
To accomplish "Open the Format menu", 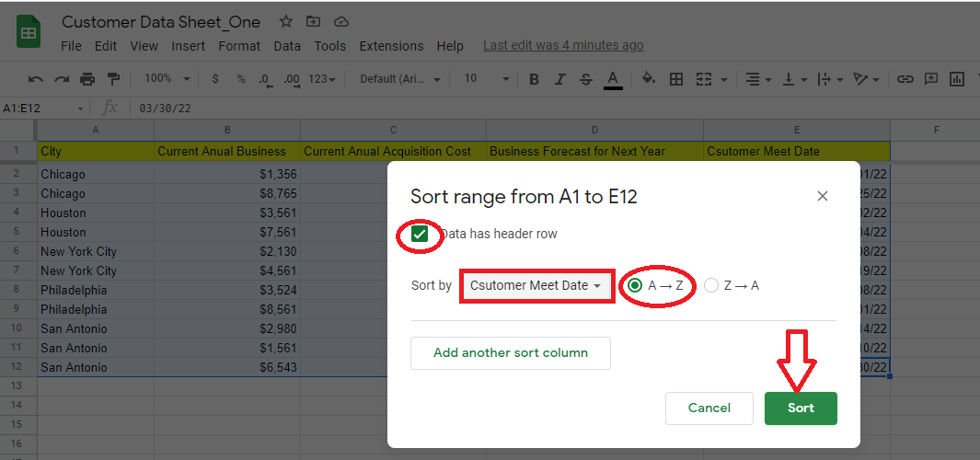I will coord(239,46).
